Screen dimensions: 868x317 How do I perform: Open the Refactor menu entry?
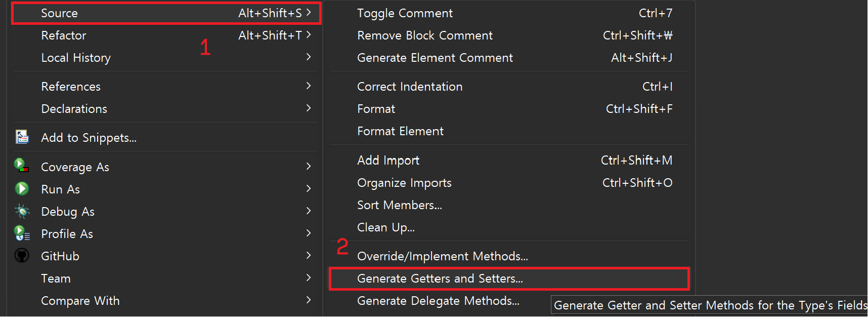(x=166, y=35)
